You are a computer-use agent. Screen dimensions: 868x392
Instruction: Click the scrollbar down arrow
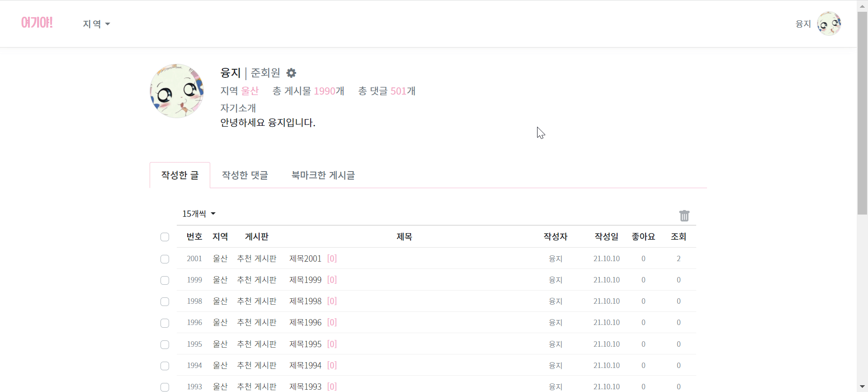click(862, 387)
